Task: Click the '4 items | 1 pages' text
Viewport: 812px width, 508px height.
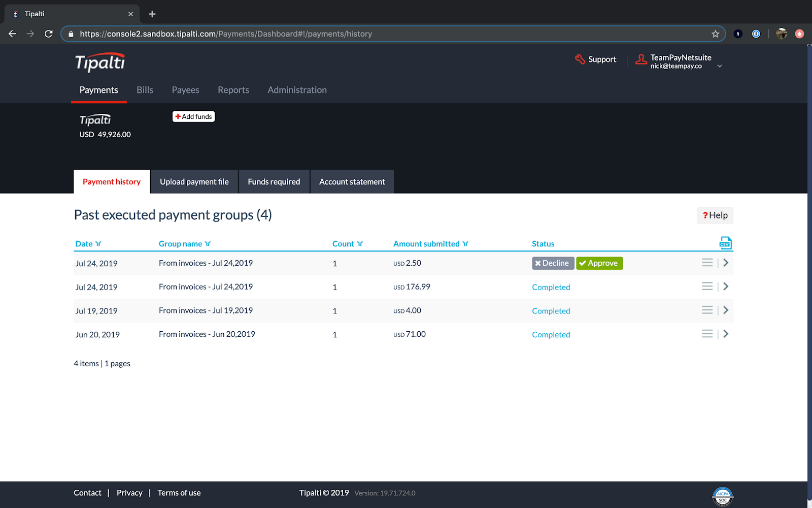Action: 102,364
